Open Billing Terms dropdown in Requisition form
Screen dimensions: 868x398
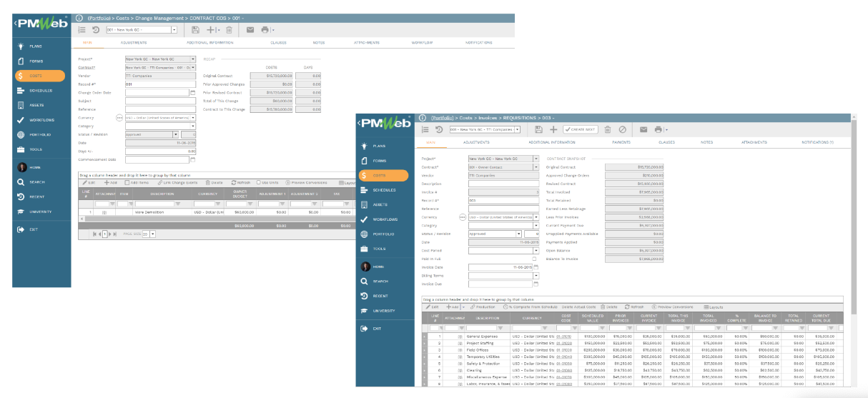[536, 275]
